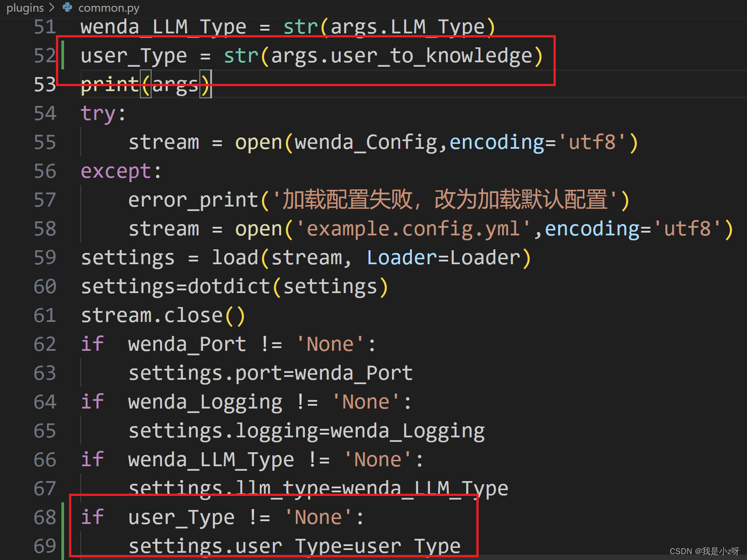Click line number 67 in gutter
Screen dimensions: 747x560
45,489
